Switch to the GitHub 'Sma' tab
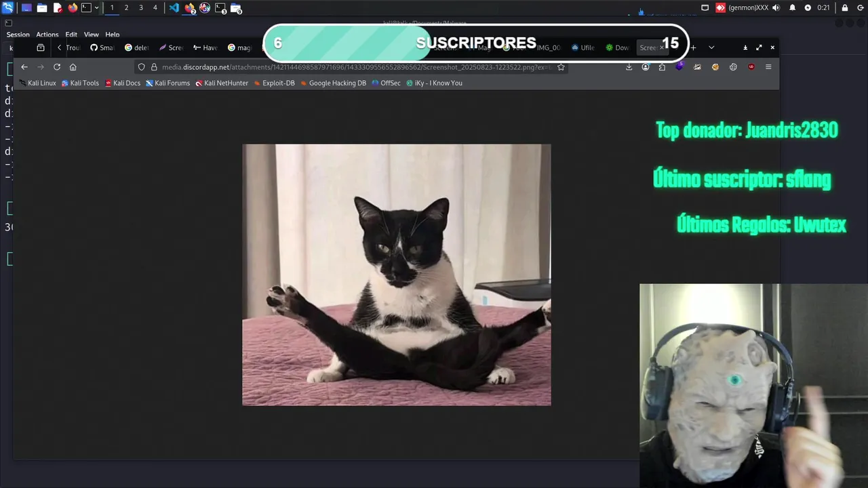Viewport: 868px width, 488px height. (102, 47)
